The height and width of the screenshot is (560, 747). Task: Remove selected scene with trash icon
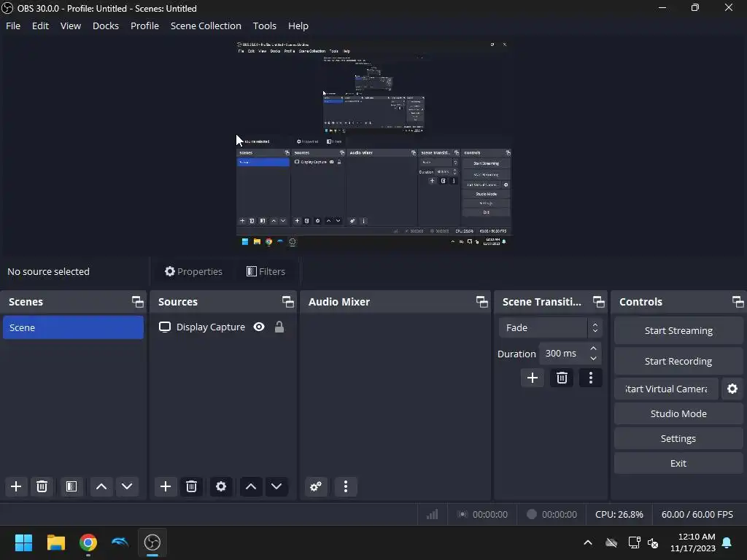42,486
